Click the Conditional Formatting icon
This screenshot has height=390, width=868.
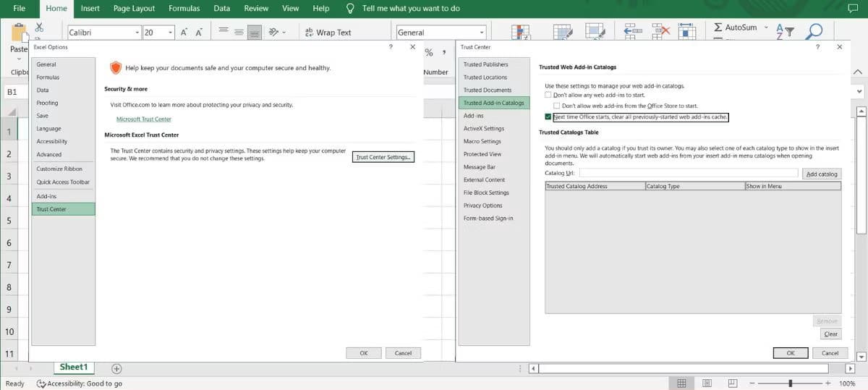(x=520, y=31)
